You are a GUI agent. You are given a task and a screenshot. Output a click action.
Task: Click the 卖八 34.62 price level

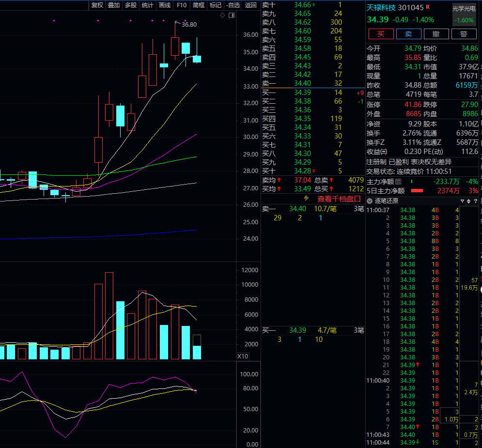[x=302, y=22]
